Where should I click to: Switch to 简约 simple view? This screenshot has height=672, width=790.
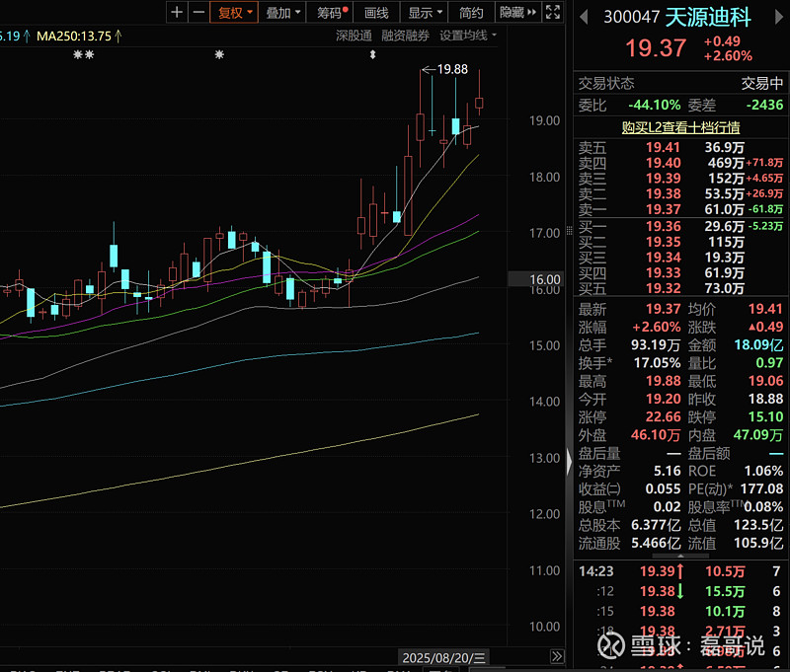point(471,12)
